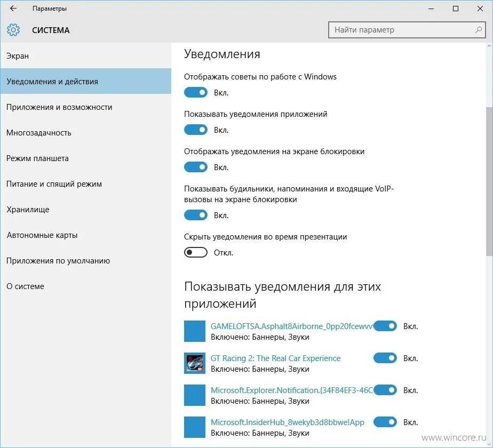Click the scrollbar up arrow
Screen dimensions: 493x448
click(x=489, y=46)
